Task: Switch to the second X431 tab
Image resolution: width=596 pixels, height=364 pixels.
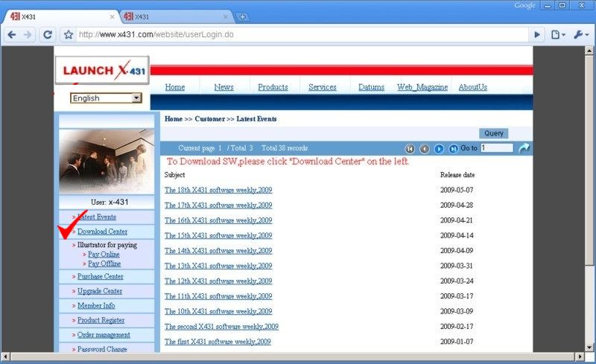Action: tap(175, 16)
